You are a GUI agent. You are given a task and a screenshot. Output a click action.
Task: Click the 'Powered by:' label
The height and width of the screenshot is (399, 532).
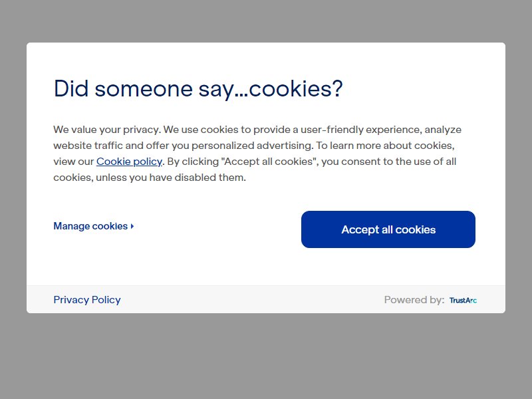(x=414, y=300)
